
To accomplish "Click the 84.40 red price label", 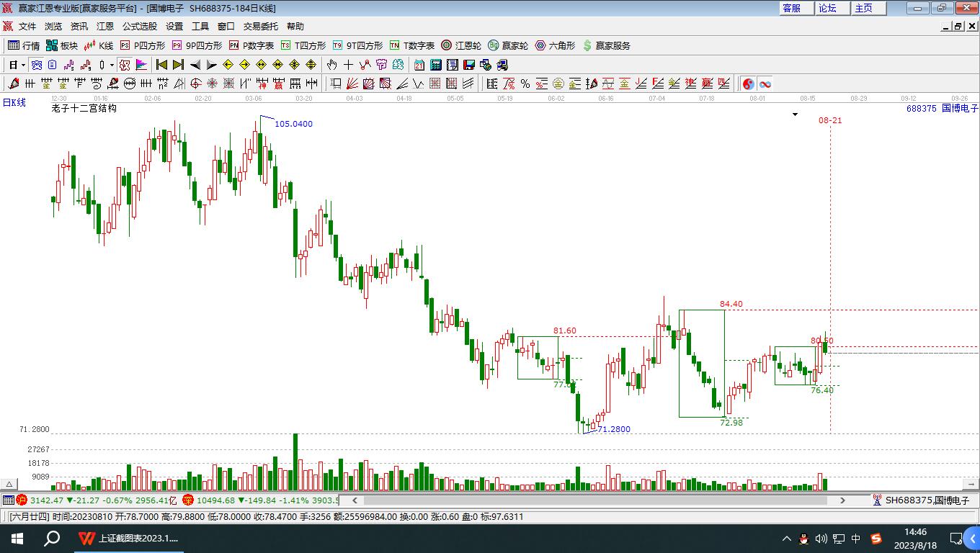I will click(x=731, y=304).
